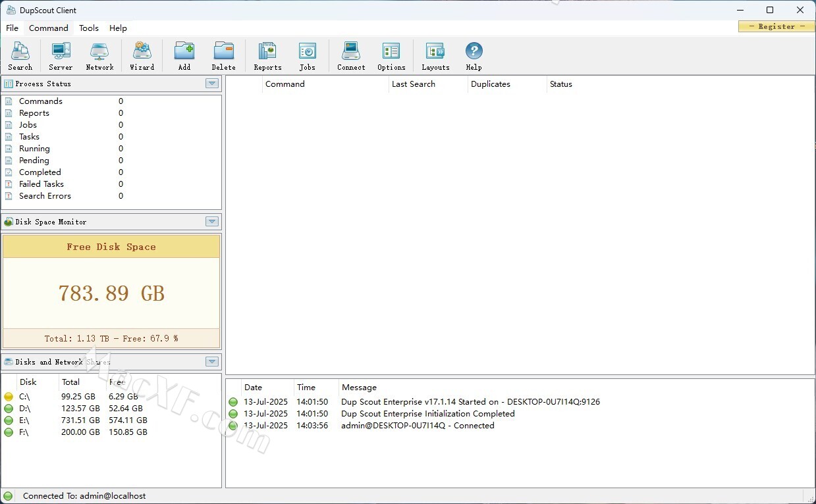Open the Tools menu
Screen dimensions: 816x504
click(89, 28)
